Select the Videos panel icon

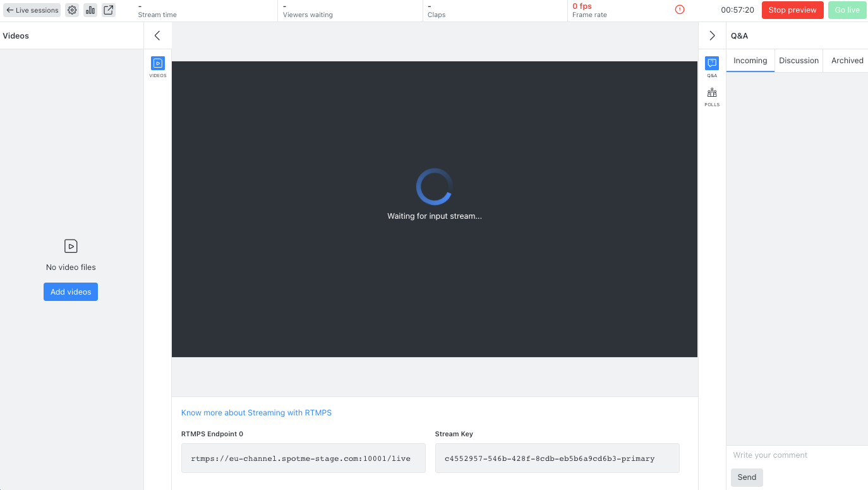coord(157,64)
